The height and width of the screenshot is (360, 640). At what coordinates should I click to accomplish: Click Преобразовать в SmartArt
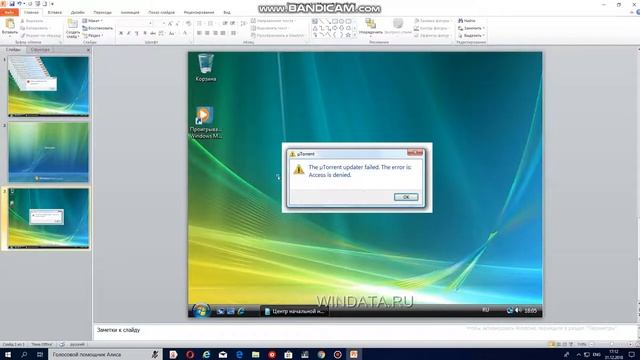pos(278,36)
